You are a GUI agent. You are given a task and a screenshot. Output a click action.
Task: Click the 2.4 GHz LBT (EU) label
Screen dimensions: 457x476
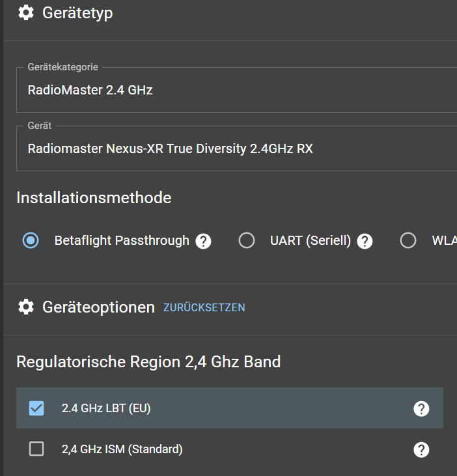(x=106, y=408)
